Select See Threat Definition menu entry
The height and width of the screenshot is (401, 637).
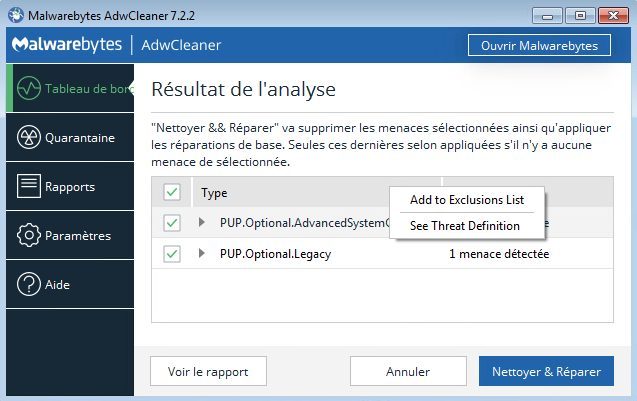coord(465,226)
